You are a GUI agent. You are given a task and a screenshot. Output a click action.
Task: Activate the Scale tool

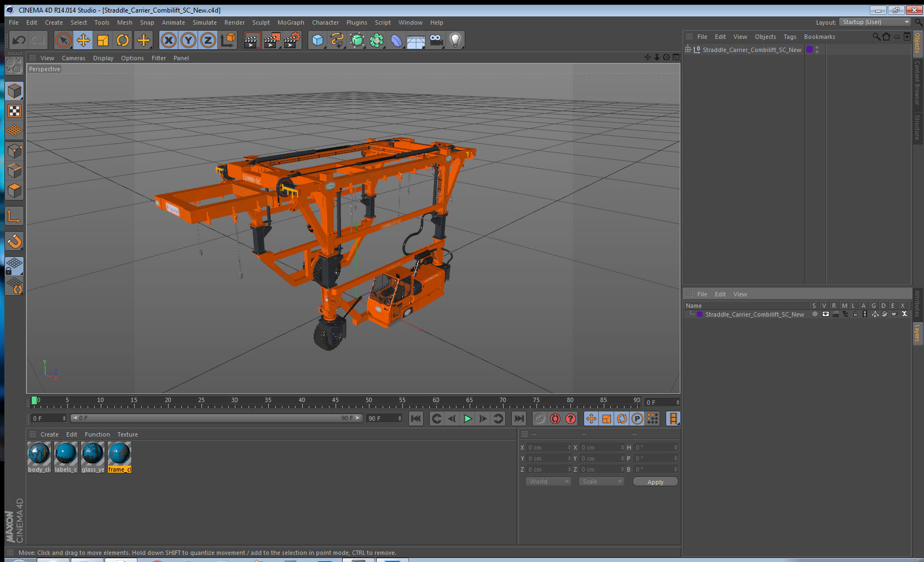click(103, 40)
